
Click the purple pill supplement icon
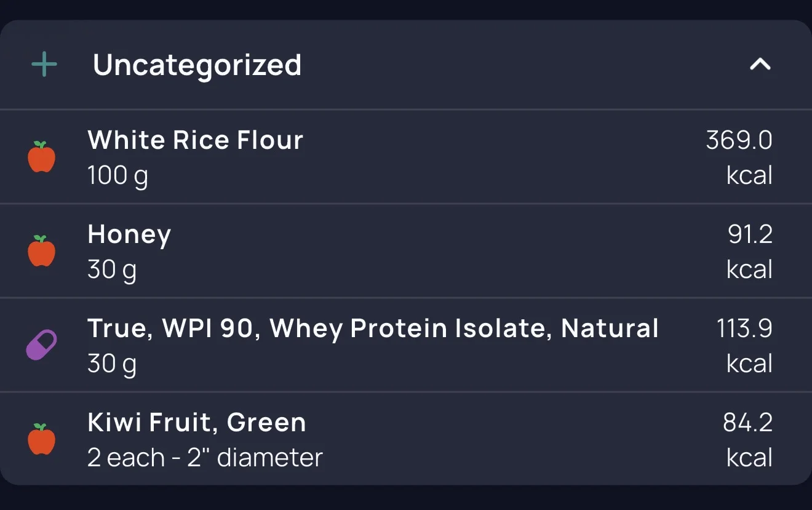tap(42, 345)
